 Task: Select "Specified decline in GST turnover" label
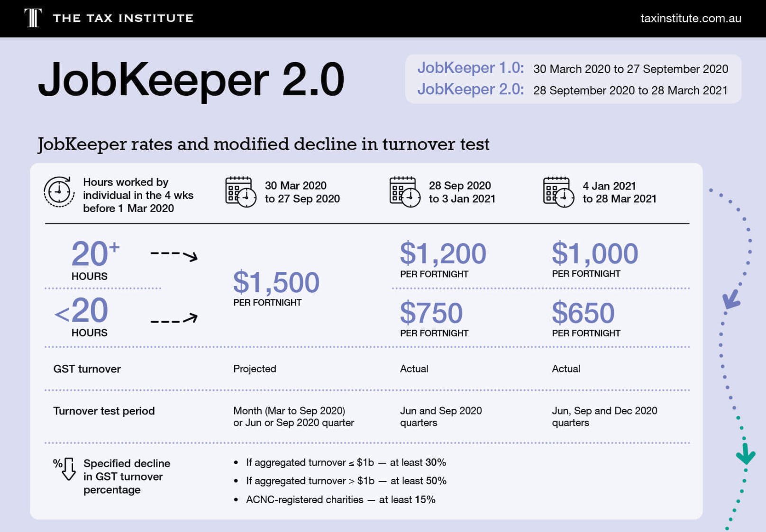(x=127, y=477)
